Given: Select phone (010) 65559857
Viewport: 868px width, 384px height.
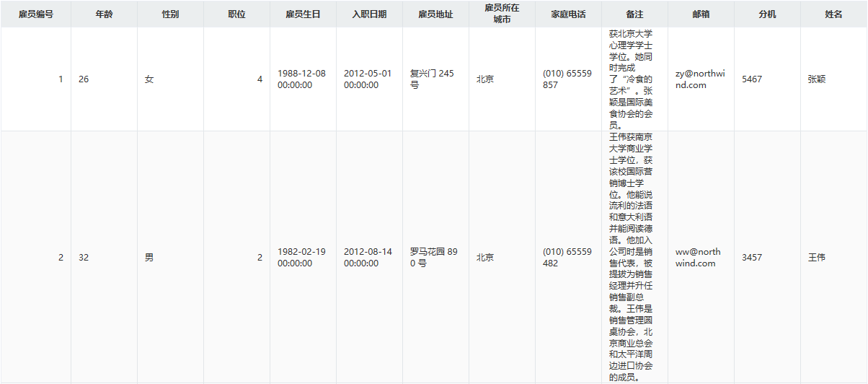Looking at the screenshot, I should 568,79.
